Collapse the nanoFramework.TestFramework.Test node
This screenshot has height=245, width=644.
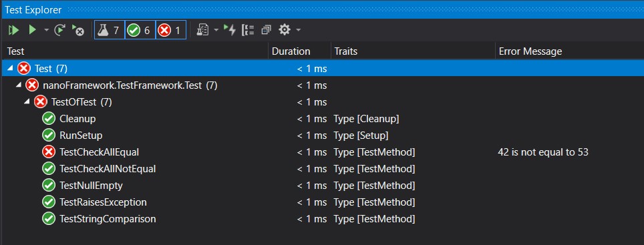(19, 85)
